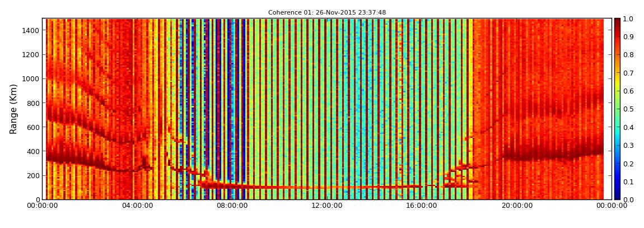Click the 1200 range tick label
This screenshot has width=644, height=228.
[x=31, y=55]
